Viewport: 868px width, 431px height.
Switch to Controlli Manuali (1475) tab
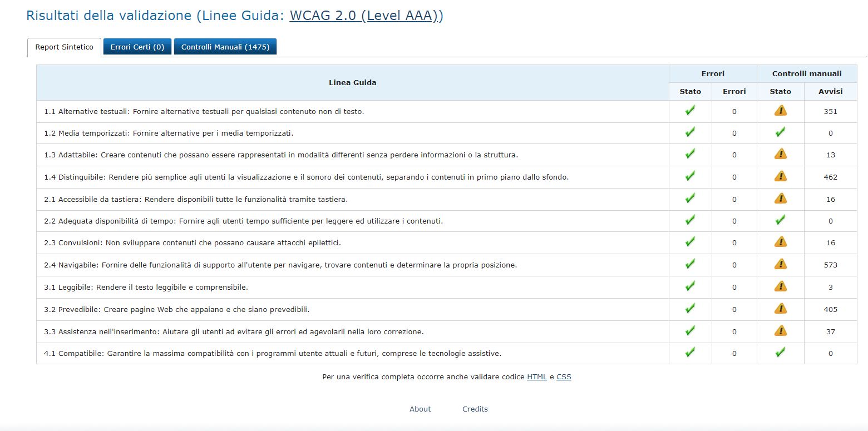225,47
